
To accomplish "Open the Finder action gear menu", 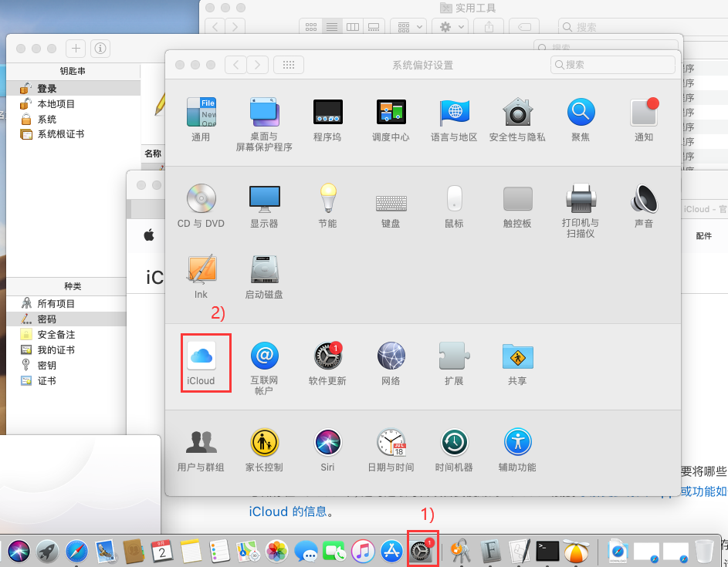I will [450, 27].
